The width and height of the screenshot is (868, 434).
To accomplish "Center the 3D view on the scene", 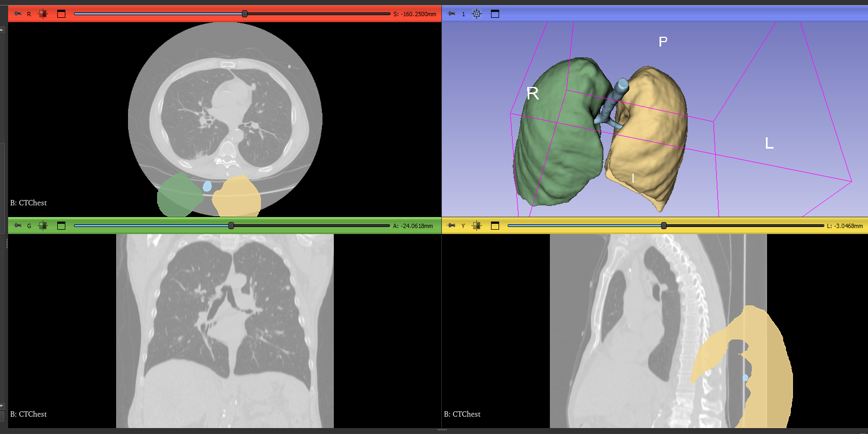I will click(x=476, y=14).
